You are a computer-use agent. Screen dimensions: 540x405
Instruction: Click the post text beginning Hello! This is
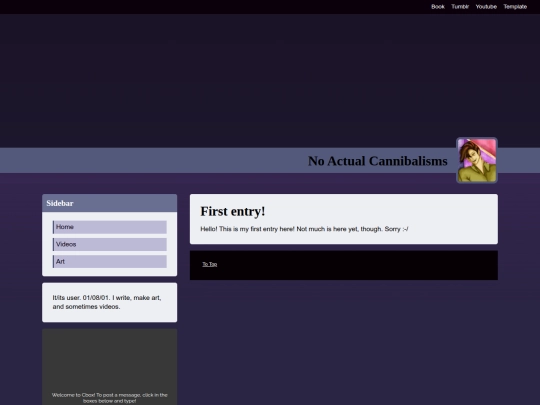pyautogui.click(x=304, y=229)
